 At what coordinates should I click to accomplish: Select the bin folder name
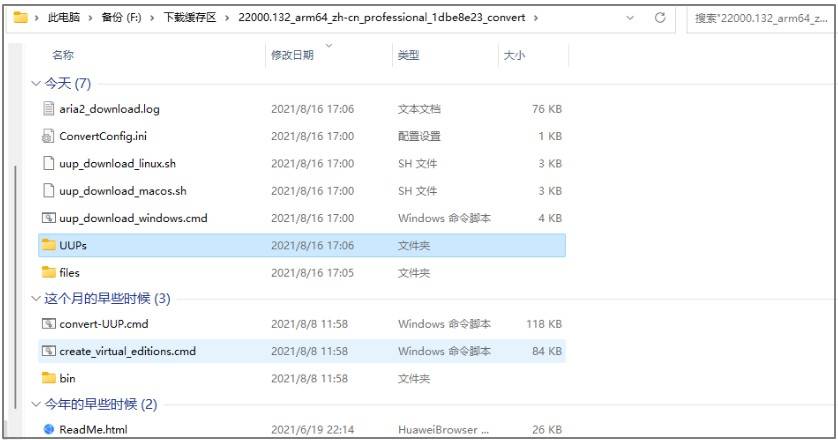coord(67,378)
